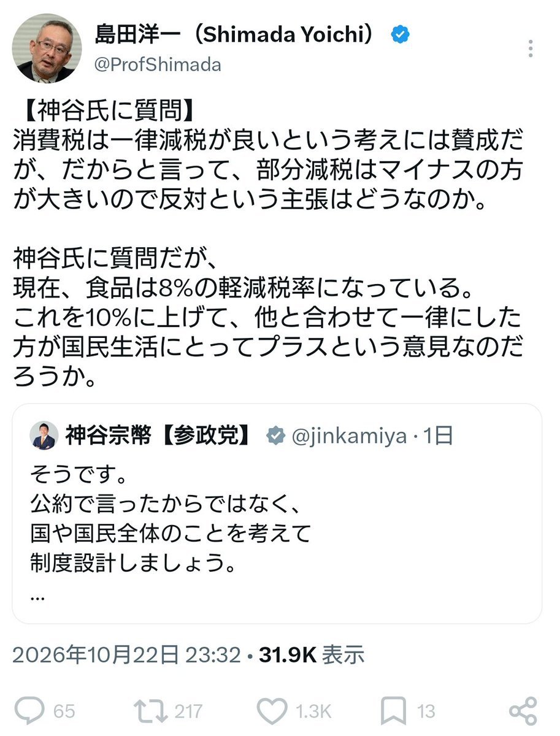Tap the repost icon showing 217
Screen dimensions: 560x736
pos(149,711)
